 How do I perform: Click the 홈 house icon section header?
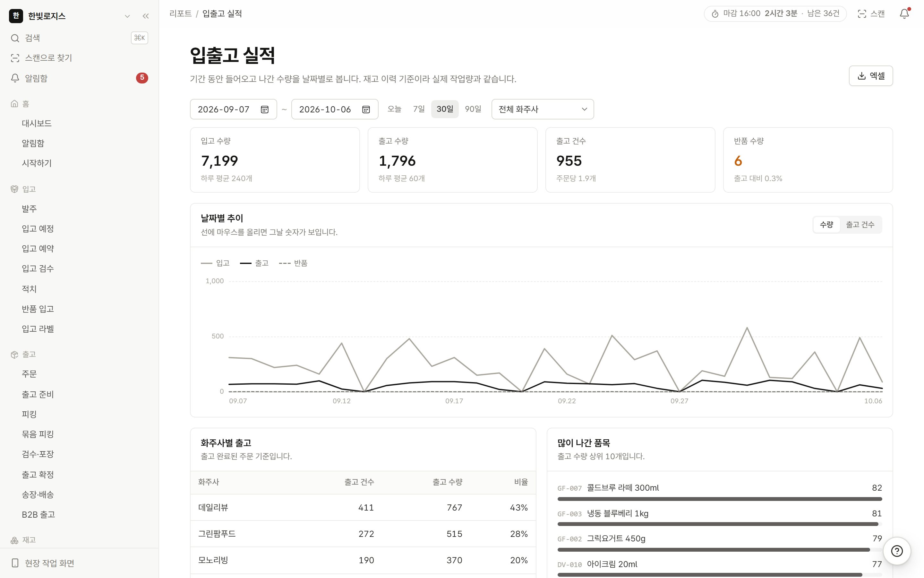(x=14, y=104)
